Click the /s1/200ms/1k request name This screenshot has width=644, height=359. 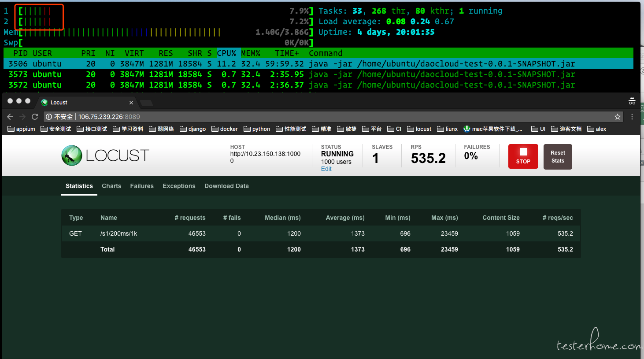click(x=118, y=233)
